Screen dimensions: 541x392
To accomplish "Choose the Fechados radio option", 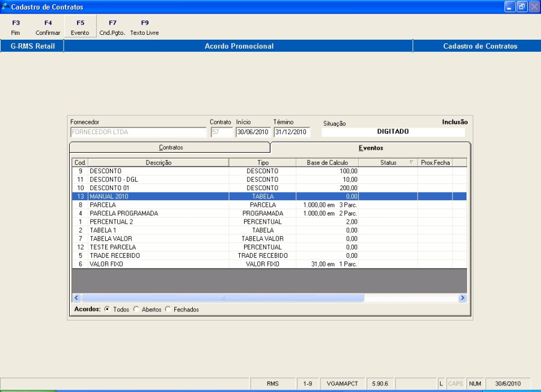I will click(168, 309).
